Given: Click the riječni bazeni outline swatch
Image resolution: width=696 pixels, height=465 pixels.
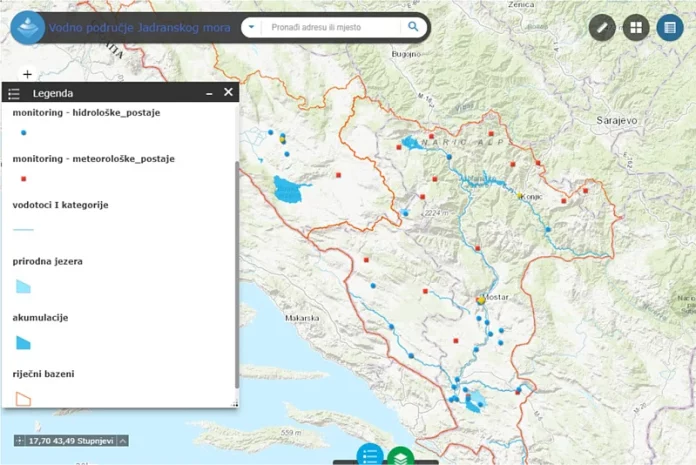Looking at the screenshot, I should (x=23, y=399).
